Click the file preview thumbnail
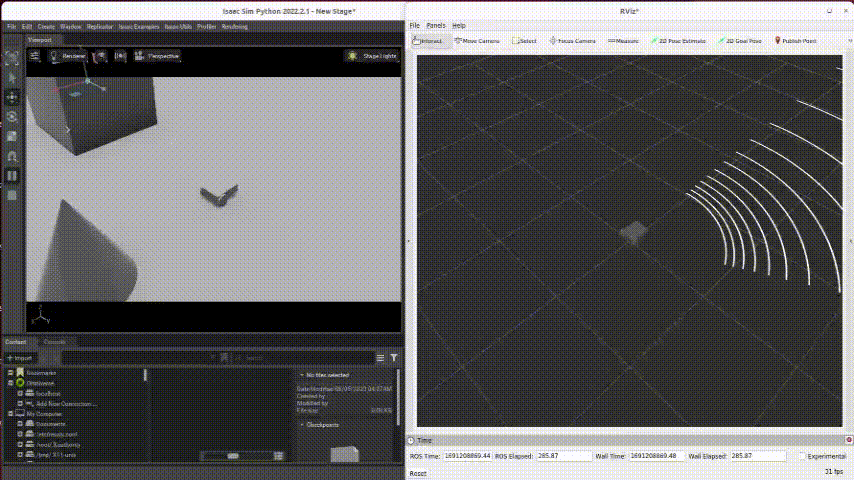The image size is (854, 480). [345, 454]
